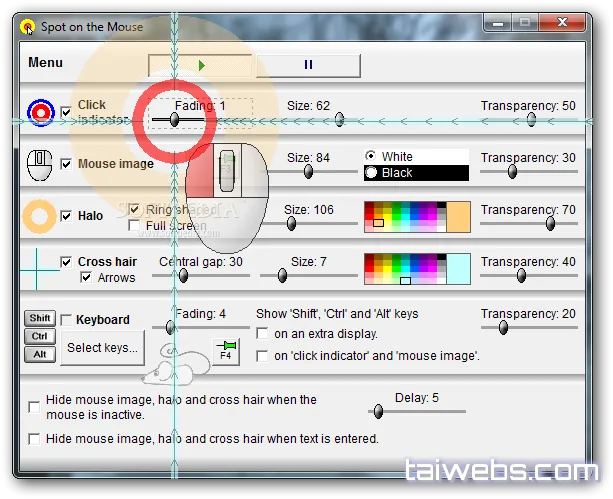Uncheck the Ring shaped option

point(134,209)
